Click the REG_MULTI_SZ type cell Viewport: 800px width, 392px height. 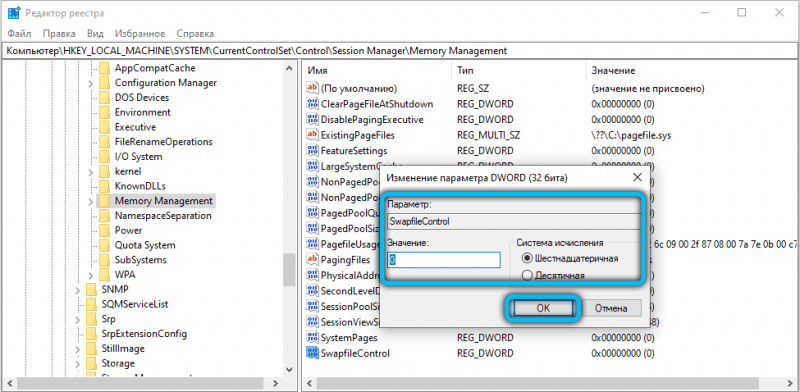pyautogui.click(x=488, y=135)
